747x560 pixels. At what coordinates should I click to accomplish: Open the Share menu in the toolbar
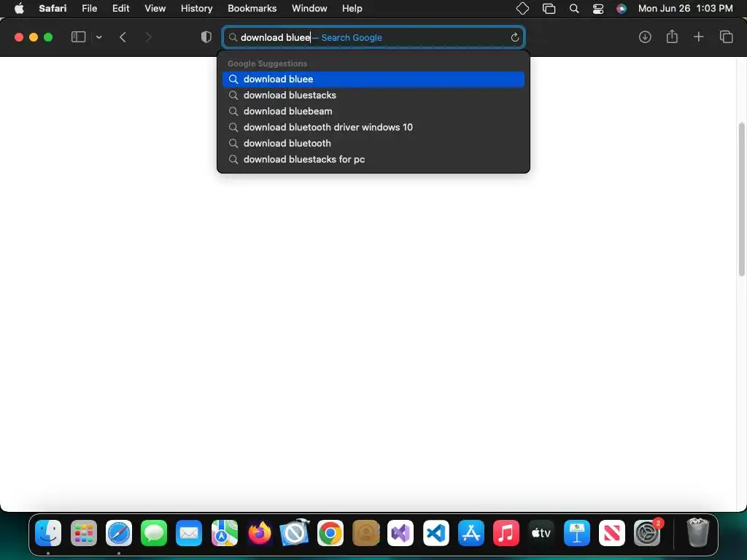pos(672,36)
